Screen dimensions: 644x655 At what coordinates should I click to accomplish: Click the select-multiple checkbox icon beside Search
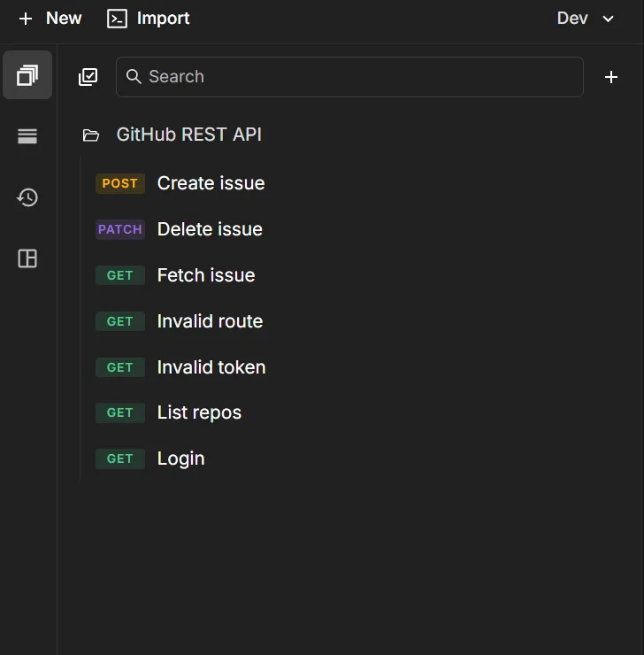tap(88, 77)
